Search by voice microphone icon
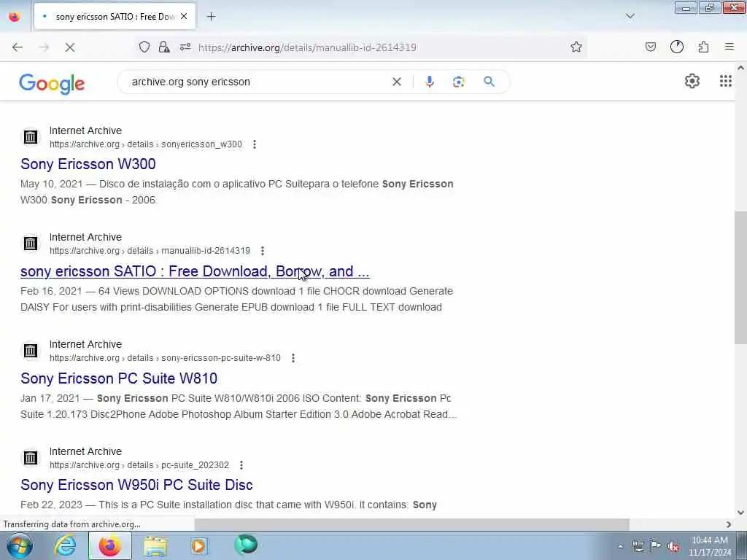The width and height of the screenshot is (747, 560). [x=430, y=82]
